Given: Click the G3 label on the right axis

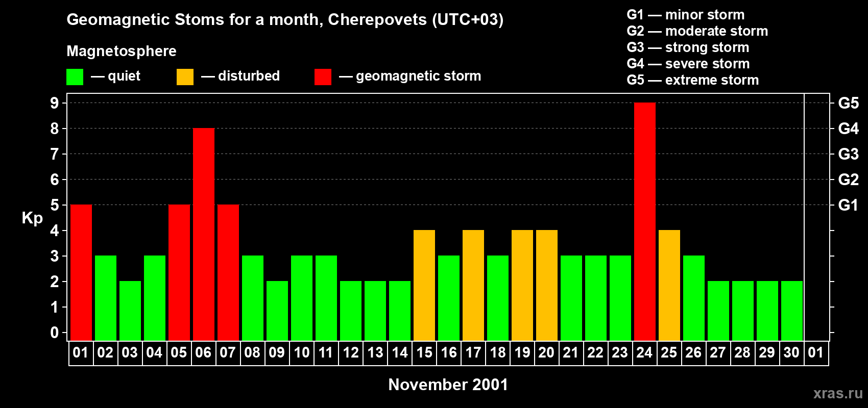Looking at the screenshot, I should click(849, 154).
